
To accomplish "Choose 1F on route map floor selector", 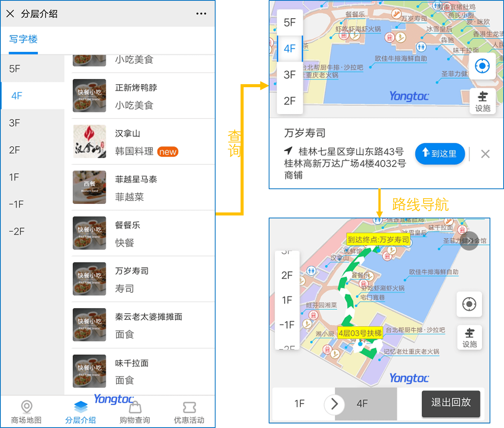I will click(x=287, y=300).
